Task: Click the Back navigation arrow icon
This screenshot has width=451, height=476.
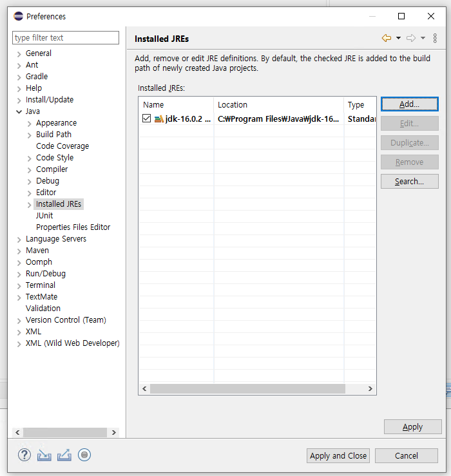Action: [x=387, y=39]
